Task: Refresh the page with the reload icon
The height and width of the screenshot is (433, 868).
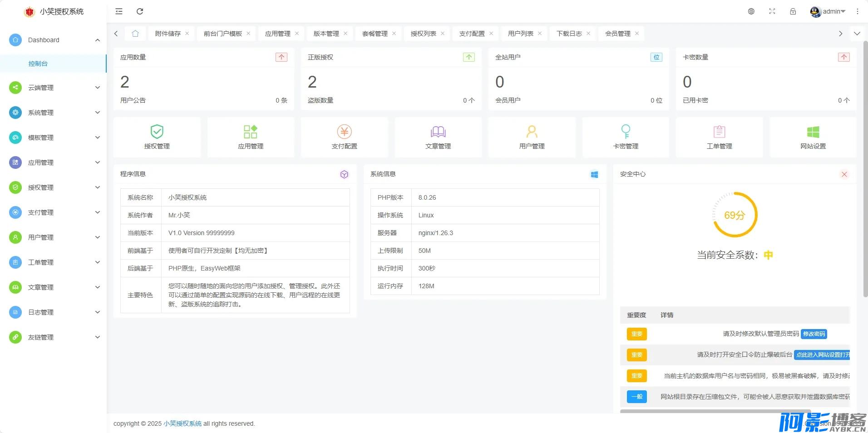Action: tap(140, 11)
